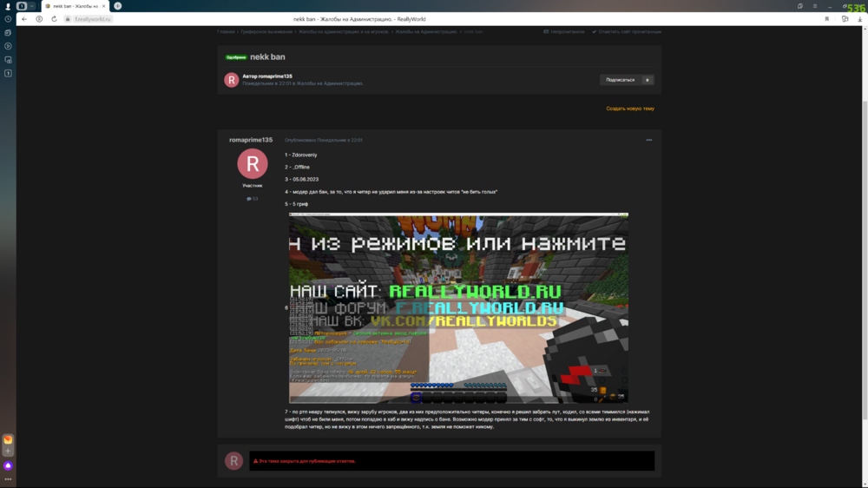Viewport: 868px width, 488px height.
Task: Open the downloads icon
Action: [x=859, y=19]
